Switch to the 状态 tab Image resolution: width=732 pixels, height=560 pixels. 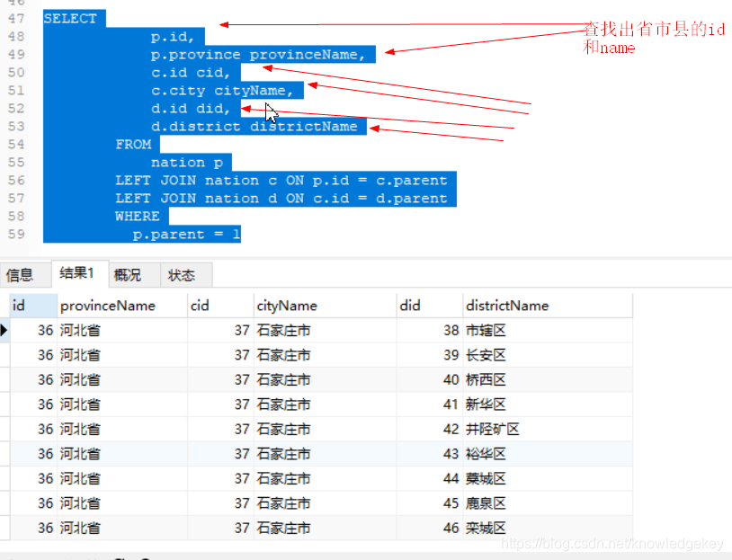182,274
